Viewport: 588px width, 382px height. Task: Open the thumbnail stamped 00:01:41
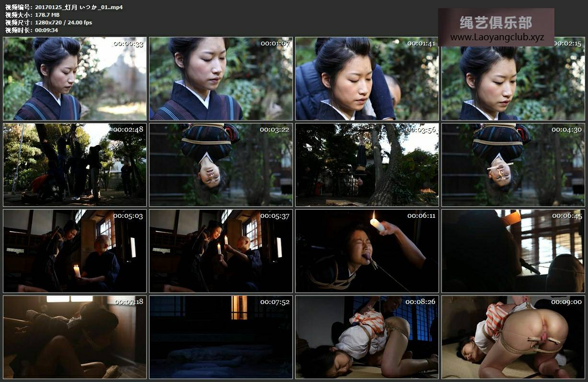pyautogui.click(x=367, y=79)
